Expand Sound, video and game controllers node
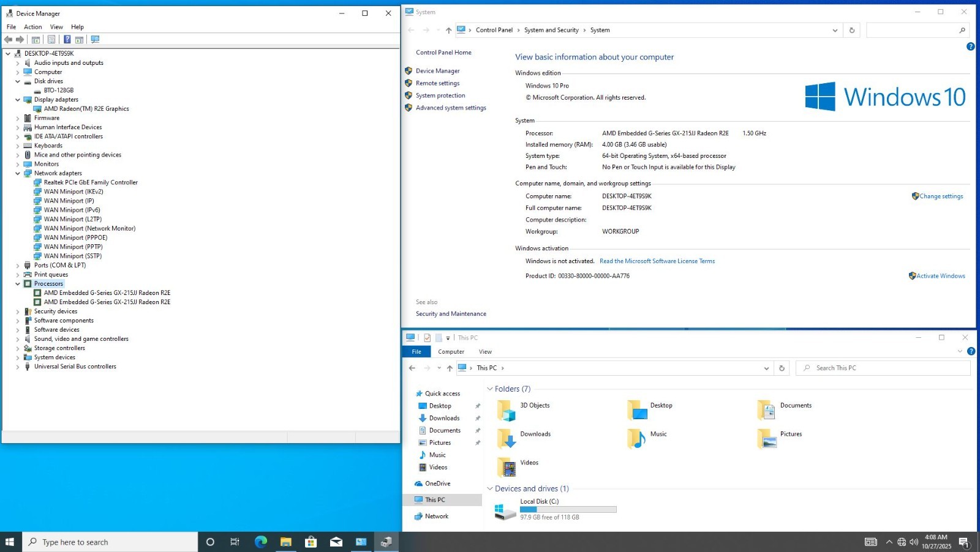The width and height of the screenshot is (980, 552). pos(18,339)
